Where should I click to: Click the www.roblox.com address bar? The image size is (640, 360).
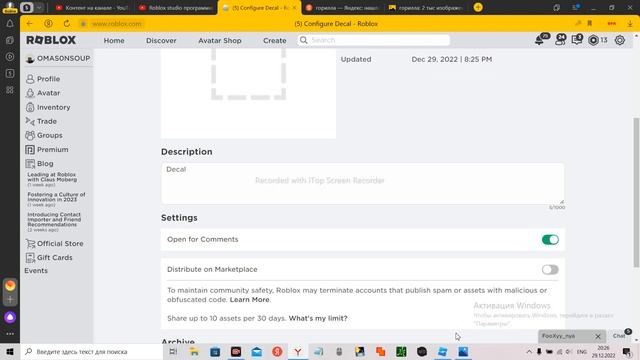click(117, 24)
